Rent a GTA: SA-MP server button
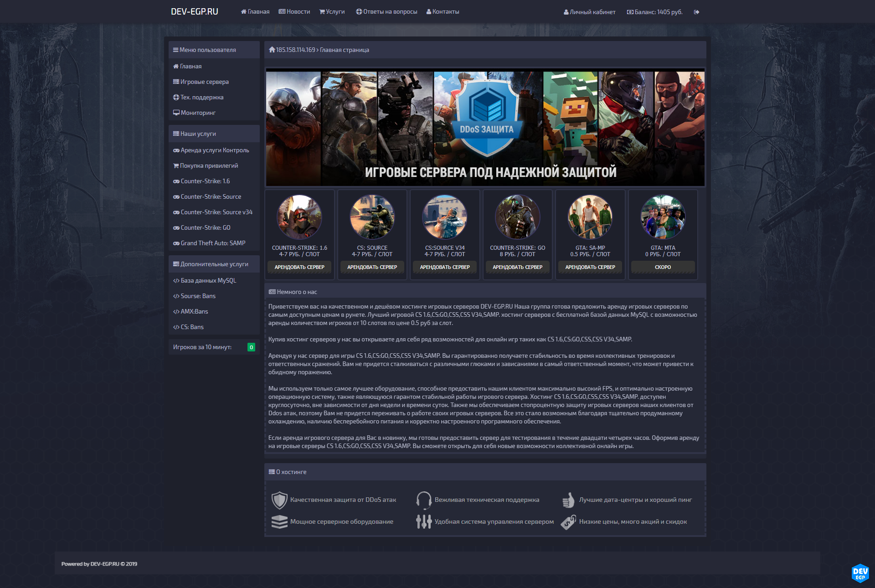 (x=590, y=267)
